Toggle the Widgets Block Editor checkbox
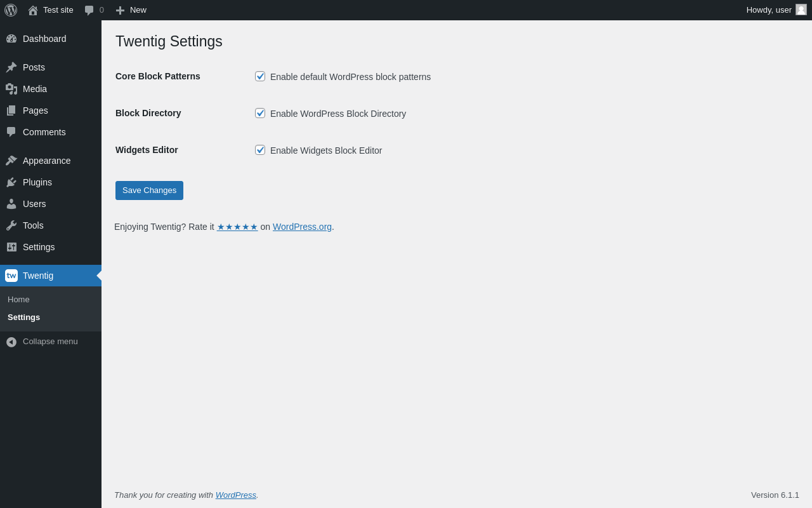Image resolution: width=812 pixels, height=508 pixels. (260, 150)
